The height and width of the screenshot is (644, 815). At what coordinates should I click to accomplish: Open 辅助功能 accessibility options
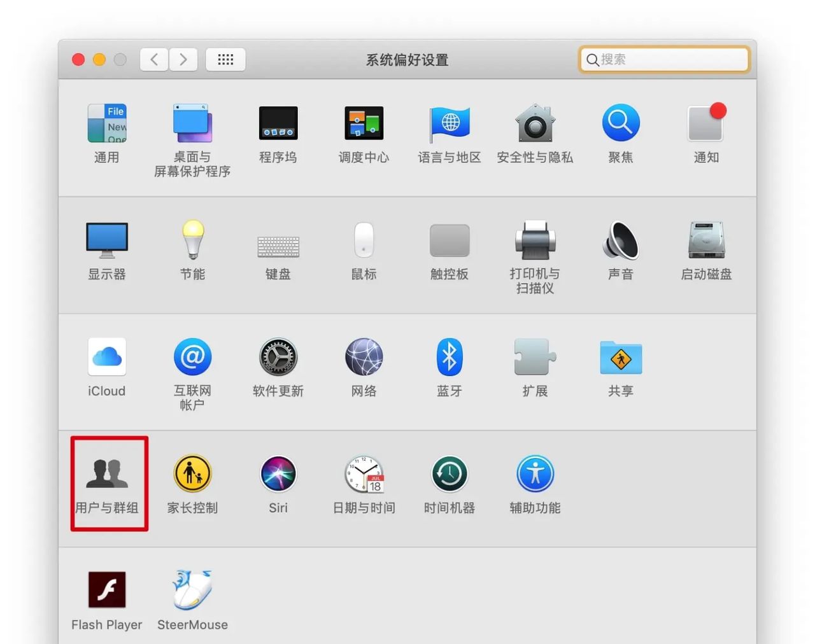click(535, 474)
